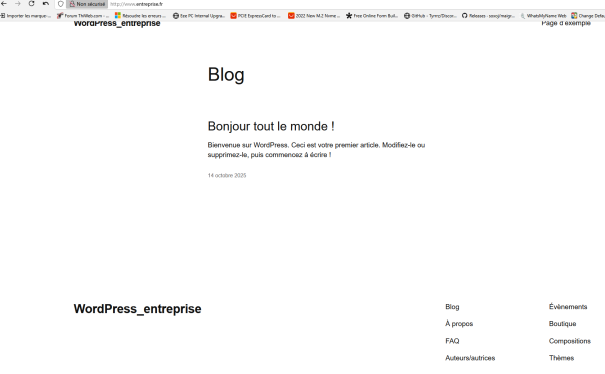The height and width of the screenshot is (374, 605).
Task: Click the 'Bienvenue sur WordPress' excerpt text
Action: point(316,150)
